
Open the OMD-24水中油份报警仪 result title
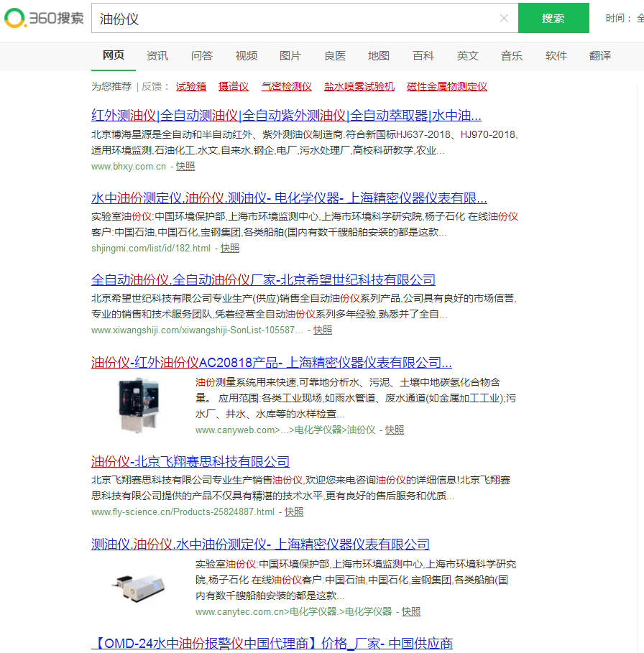pyautogui.click(x=272, y=643)
